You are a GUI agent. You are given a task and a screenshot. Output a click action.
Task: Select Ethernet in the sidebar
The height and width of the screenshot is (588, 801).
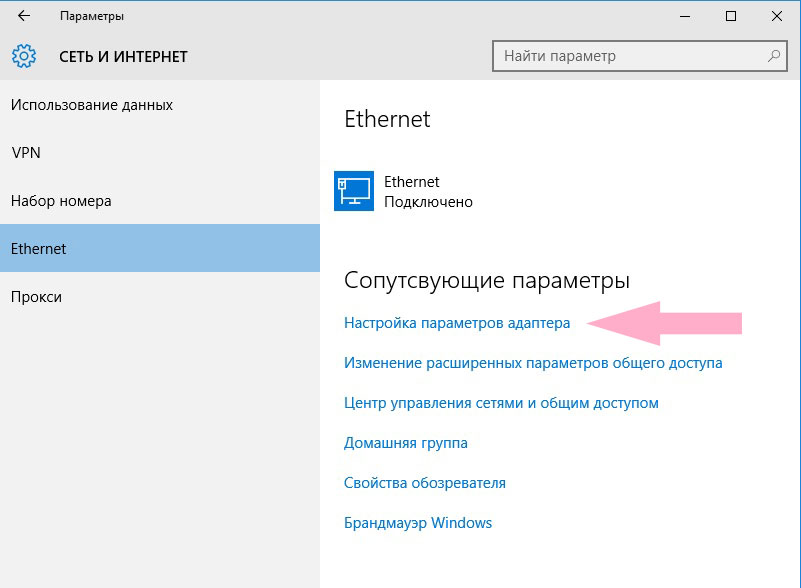click(x=160, y=248)
